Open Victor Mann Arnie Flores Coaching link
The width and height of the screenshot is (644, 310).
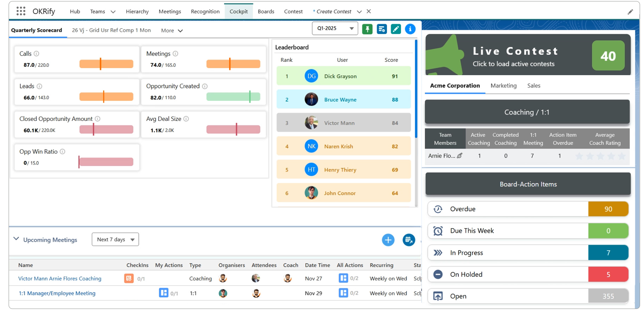pos(60,278)
